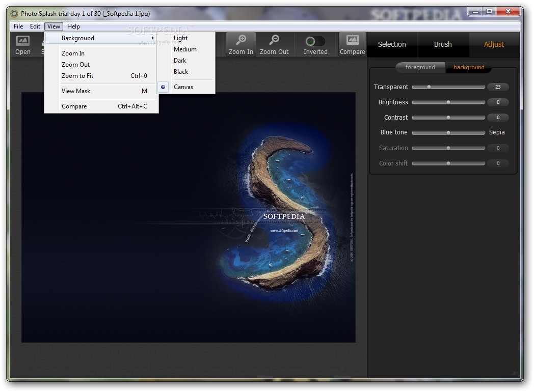Click the Photo Splash app icon in title bar
Viewport: 534px width, 392px height.
pyautogui.click(x=14, y=14)
